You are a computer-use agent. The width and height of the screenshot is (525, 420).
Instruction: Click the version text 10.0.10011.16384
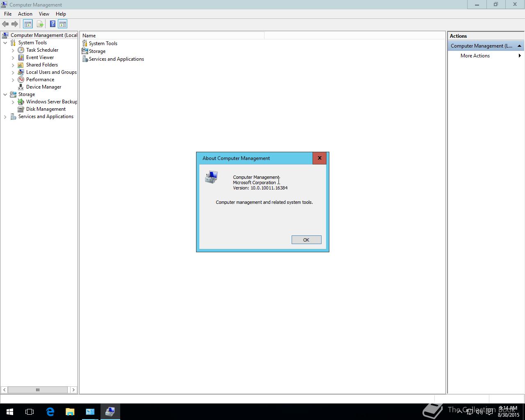pos(269,188)
